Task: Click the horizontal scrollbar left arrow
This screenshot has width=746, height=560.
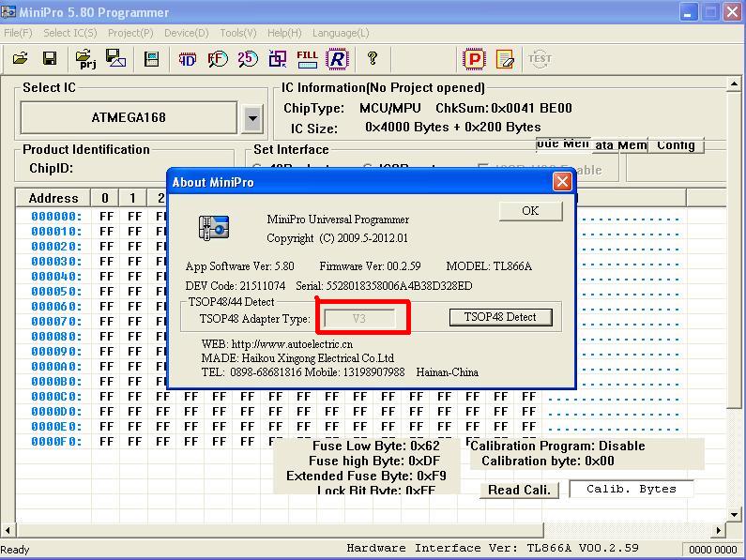Action: click(x=8, y=530)
